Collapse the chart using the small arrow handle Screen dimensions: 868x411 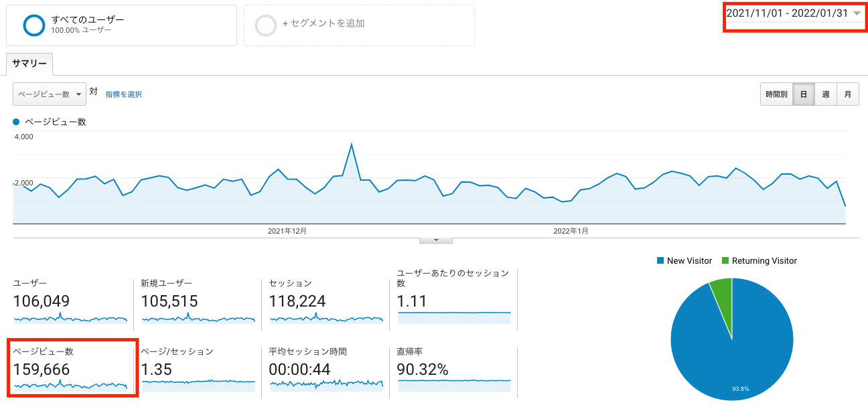436,240
